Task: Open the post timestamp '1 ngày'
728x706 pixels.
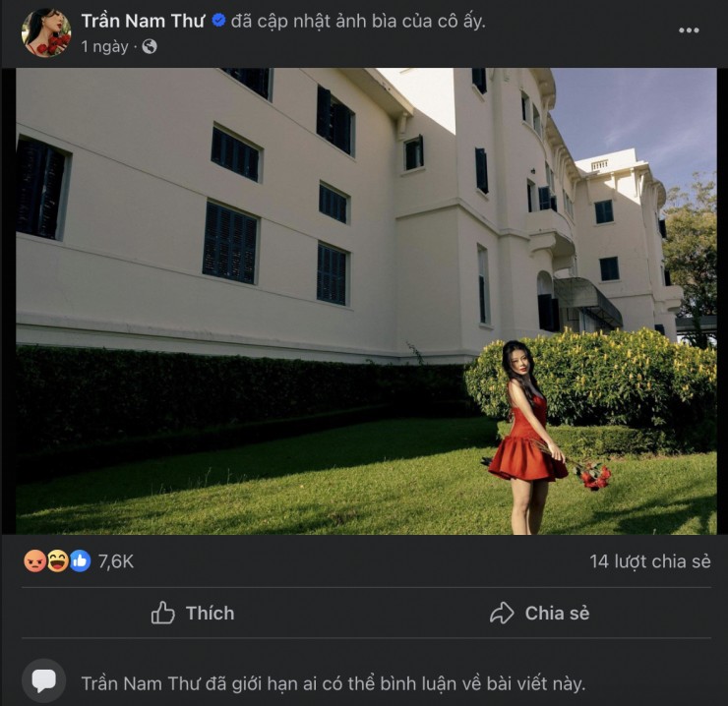Action: coord(105,46)
